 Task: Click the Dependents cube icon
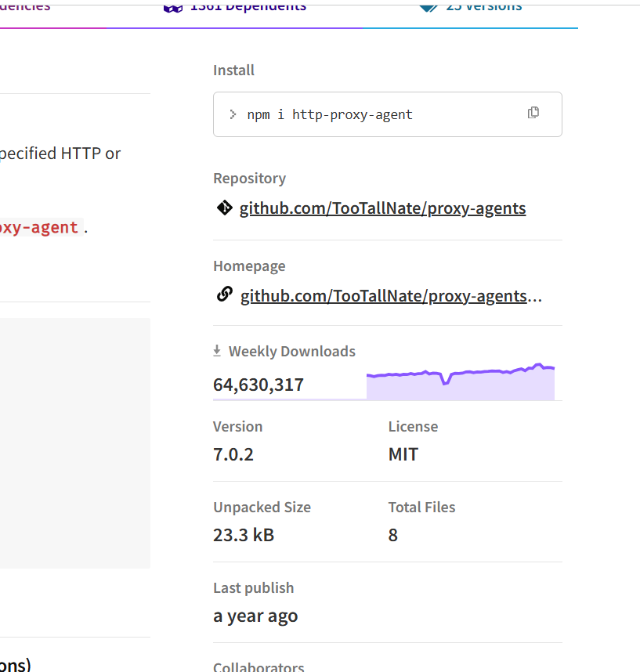coord(173,7)
